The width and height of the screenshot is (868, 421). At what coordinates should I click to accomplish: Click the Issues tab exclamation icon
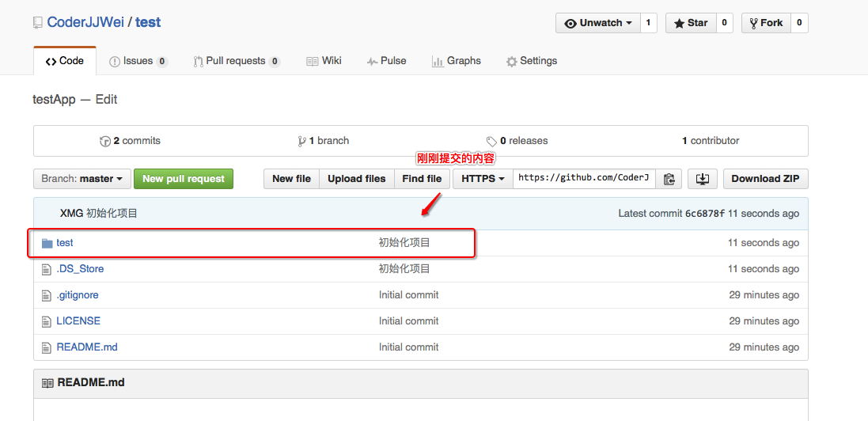click(115, 62)
